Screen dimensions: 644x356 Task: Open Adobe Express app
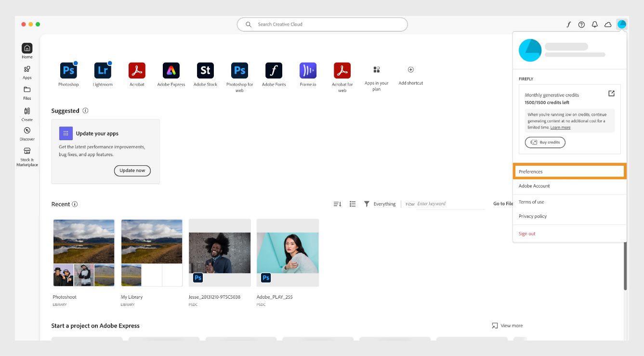[171, 70]
